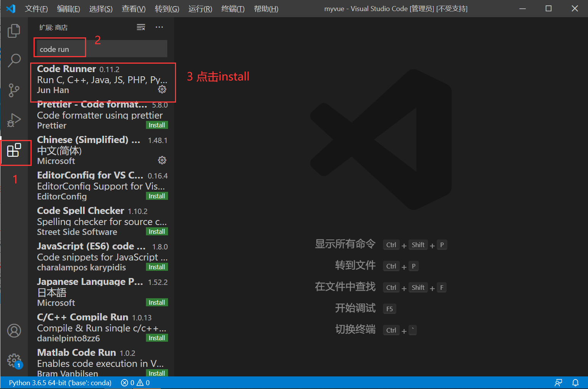Open 选择(S) menu

coord(101,9)
